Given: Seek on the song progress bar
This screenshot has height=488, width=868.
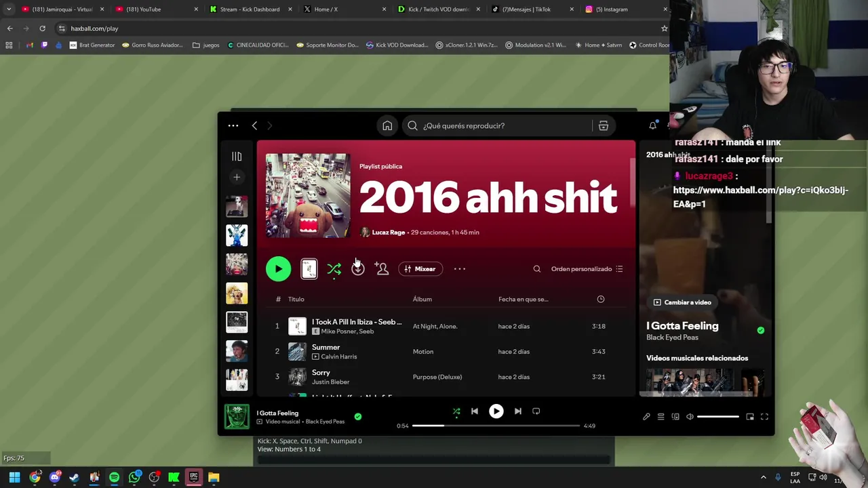Looking at the screenshot, I should point(496,426).
